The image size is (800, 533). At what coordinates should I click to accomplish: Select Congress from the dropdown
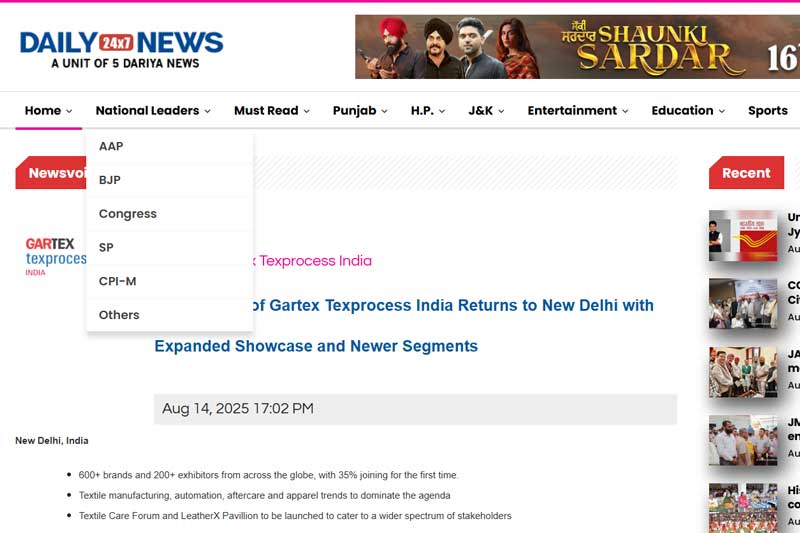[x=170, y=214]
